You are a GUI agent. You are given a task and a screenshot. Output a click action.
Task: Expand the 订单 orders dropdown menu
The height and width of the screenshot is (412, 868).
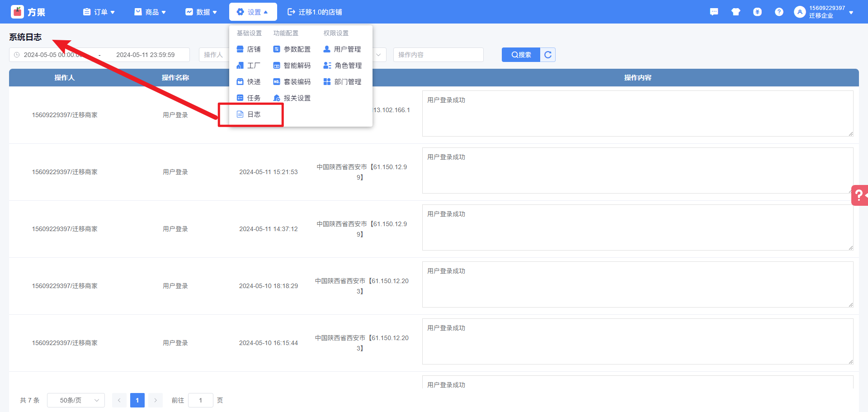pyautogui.click(x=99, y=12)
